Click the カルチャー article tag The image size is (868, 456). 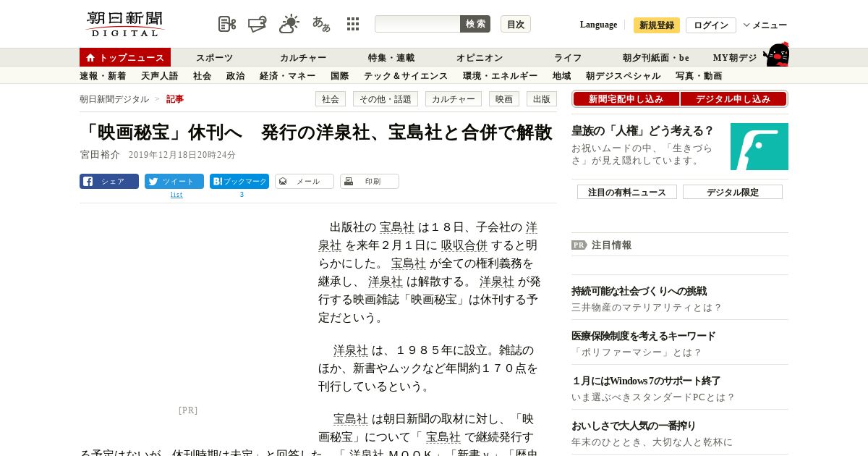454,99
